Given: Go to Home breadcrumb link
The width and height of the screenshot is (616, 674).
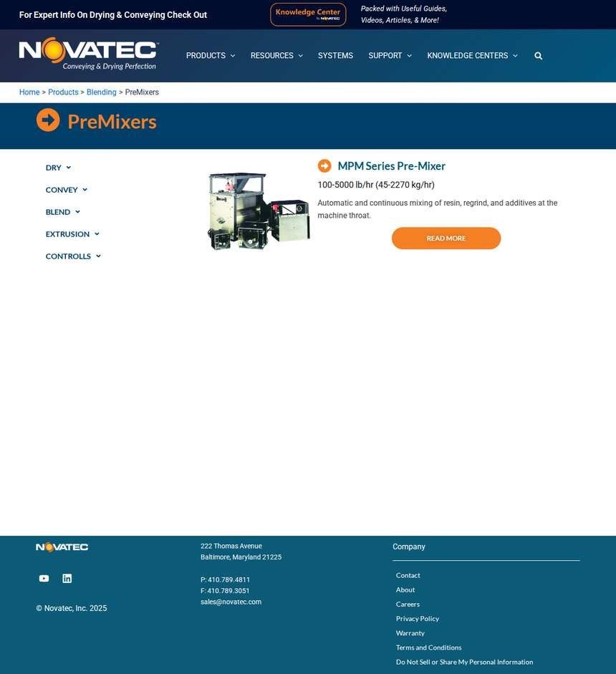Looking at the screenshot, I should point(29,92).
